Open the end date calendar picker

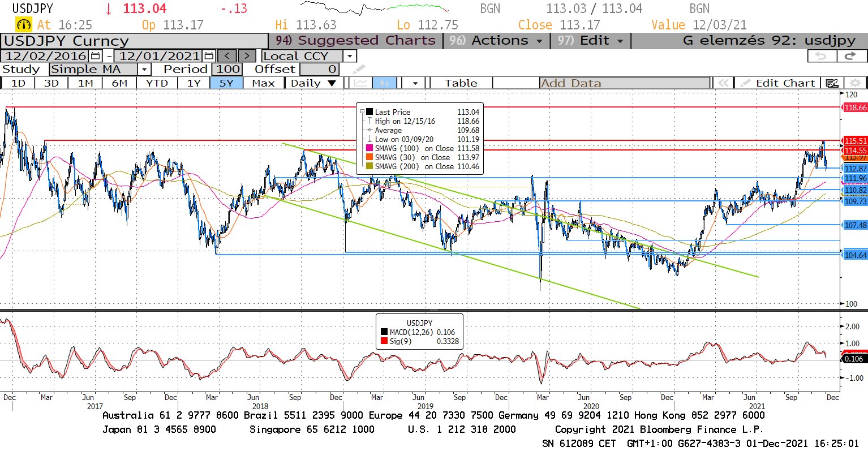click(x=209, y=56)
